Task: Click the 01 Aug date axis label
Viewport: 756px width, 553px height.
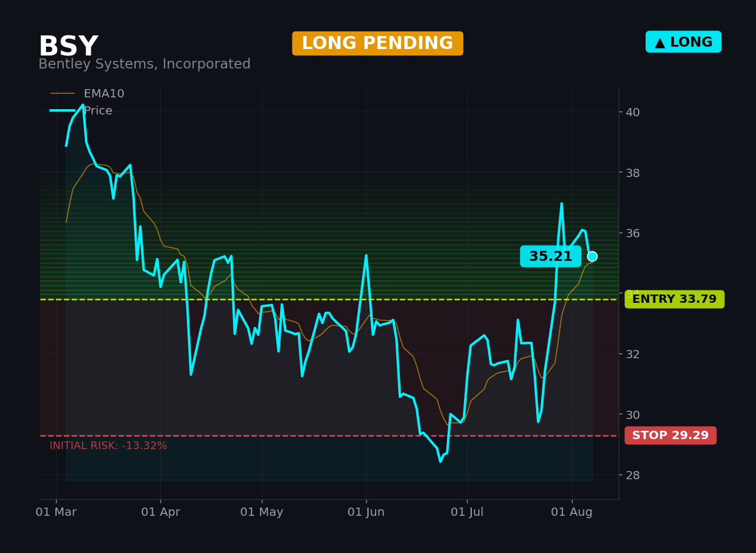Action: point(572,512)
